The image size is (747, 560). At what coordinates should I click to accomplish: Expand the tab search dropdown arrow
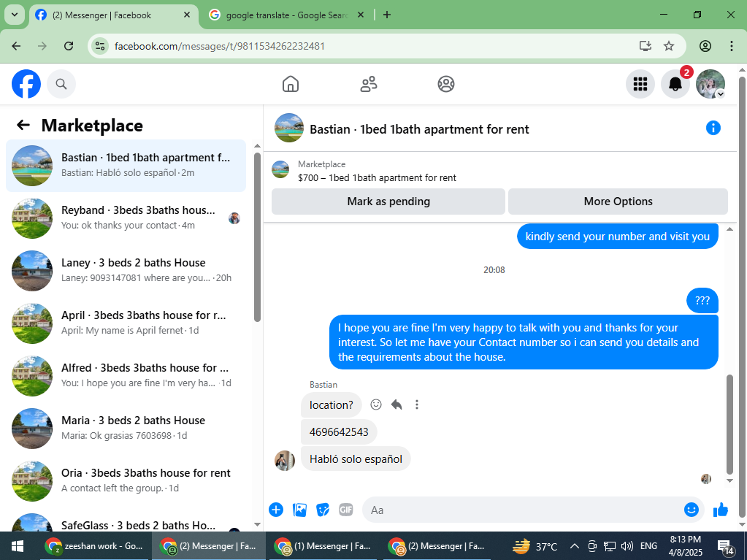pyautogui.click(x=15, y=15)
